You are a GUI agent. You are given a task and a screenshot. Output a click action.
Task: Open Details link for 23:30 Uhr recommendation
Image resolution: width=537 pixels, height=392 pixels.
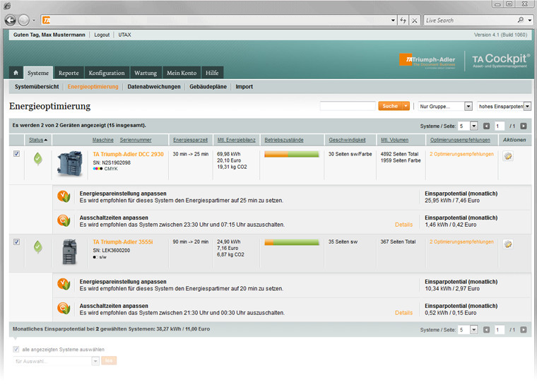403,225
